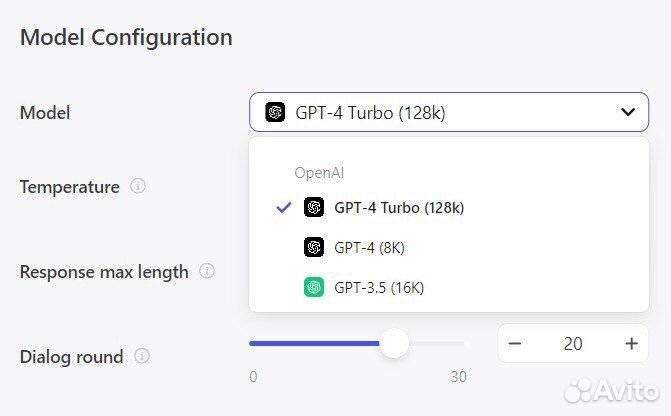671x416 pixels.
Task: Click the Dialog round slider handle
Action: (395, 344)
